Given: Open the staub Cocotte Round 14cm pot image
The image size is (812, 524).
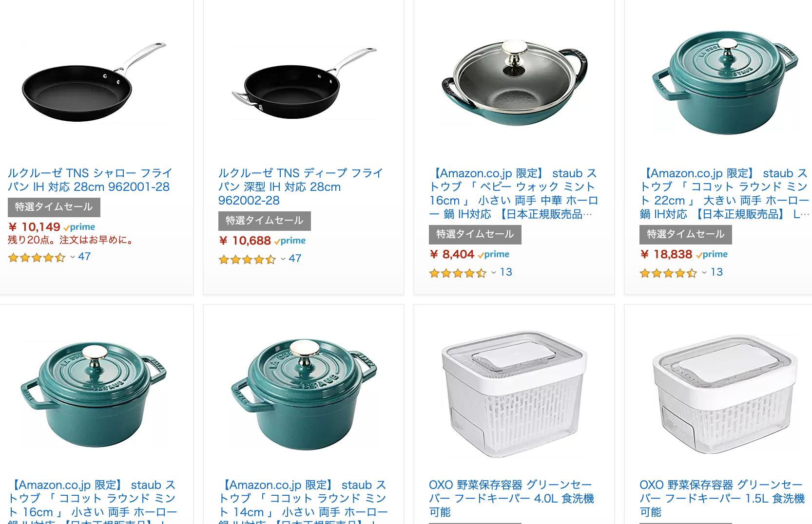Looking at the screenshot, I should click(x=305, y=395).
